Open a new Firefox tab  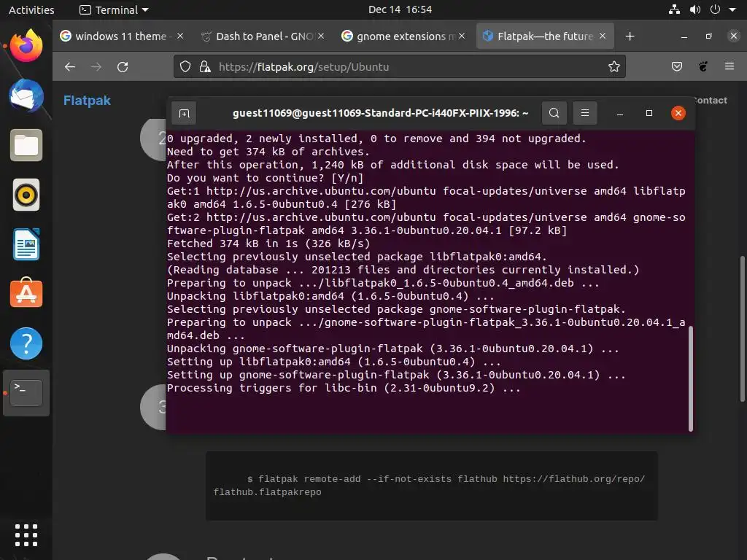coord(630,36)
